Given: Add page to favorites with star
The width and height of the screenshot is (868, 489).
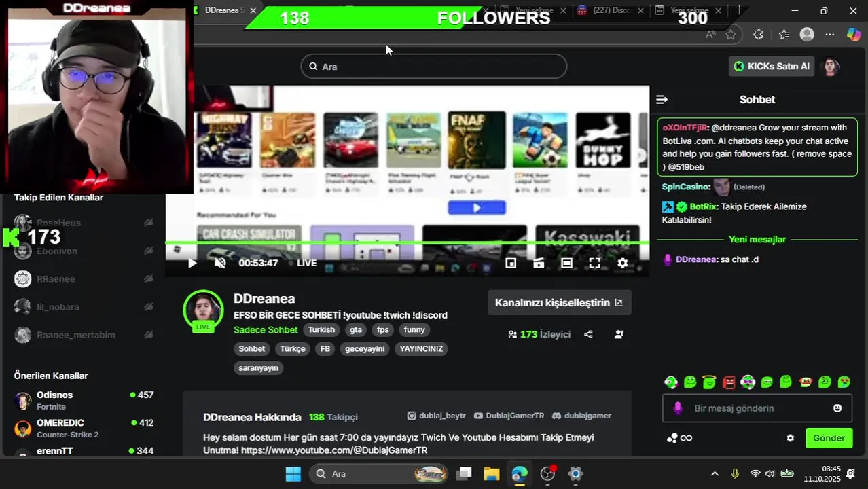Looking at the screenshot, I should [x=731, y=34].
